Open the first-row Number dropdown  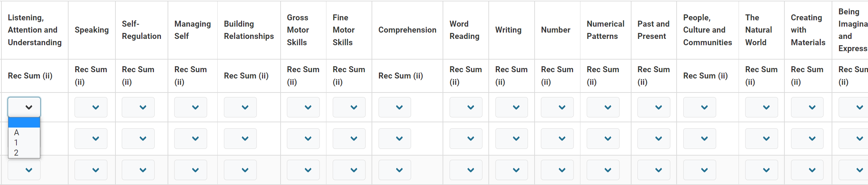point(557,107)
